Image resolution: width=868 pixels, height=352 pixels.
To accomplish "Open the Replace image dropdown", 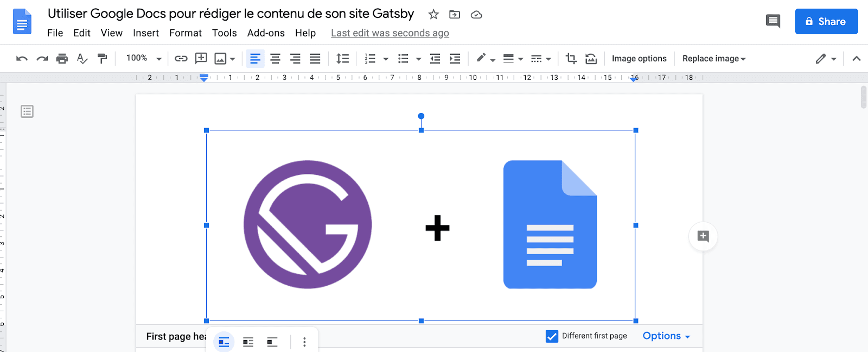I will point(714,59).
